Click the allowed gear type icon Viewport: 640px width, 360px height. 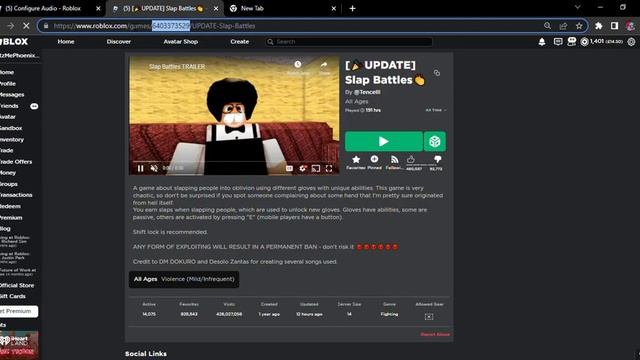click(x=429, y=316)
